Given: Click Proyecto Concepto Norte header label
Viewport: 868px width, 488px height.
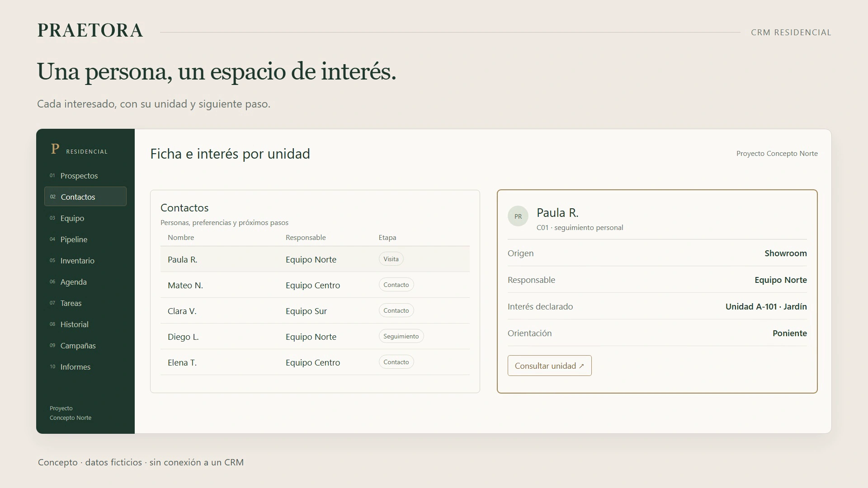Looking at the screenshot, I should [x=777, y=154].
